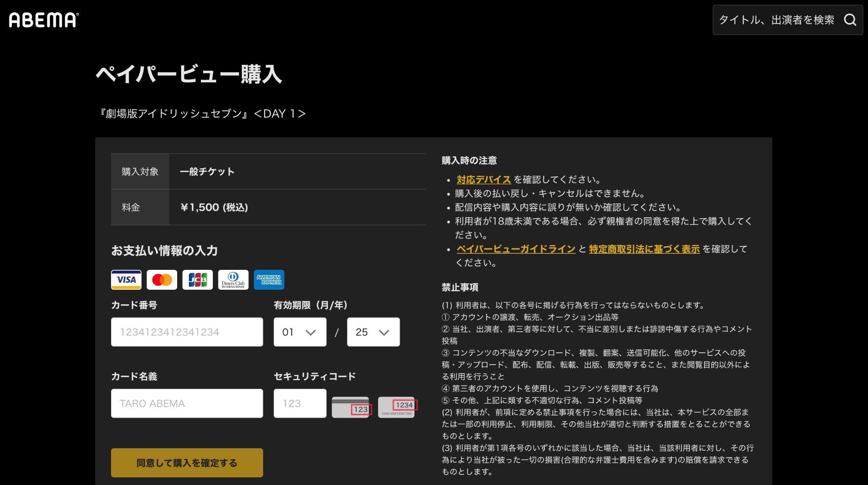Click the ④ 第三者のアカウントを使用し line

click(x=550, y=388)
